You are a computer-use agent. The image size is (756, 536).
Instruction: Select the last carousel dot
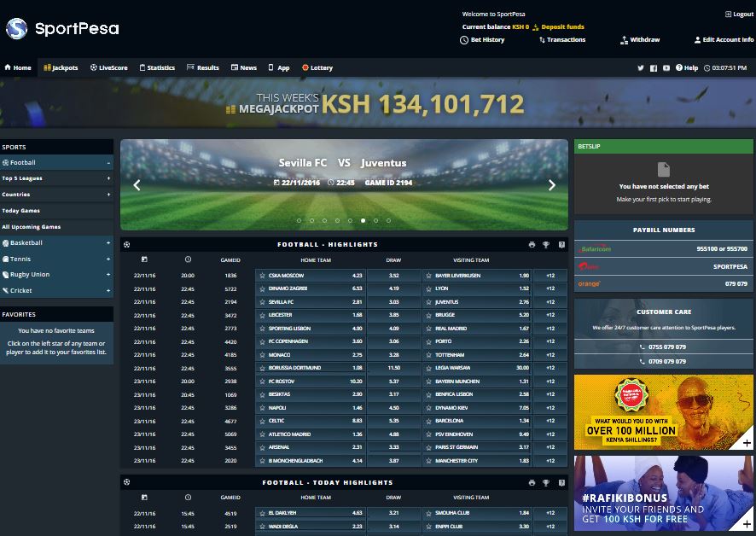pos(388,220)
